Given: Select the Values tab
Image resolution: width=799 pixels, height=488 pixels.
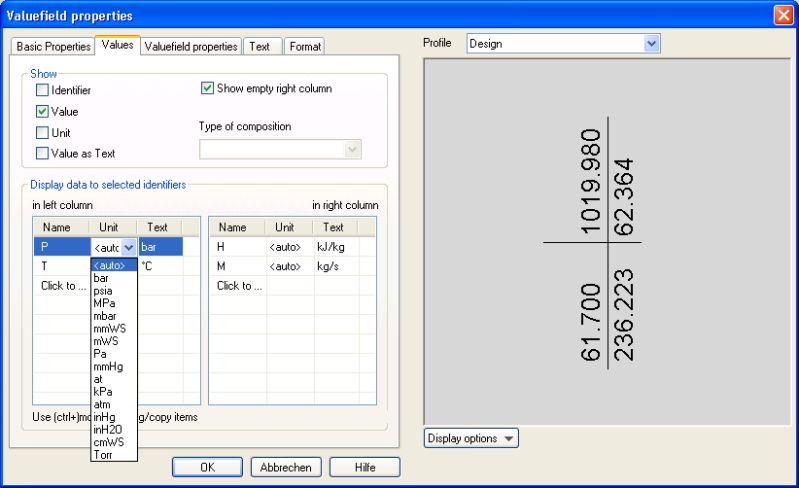Looking at the screenshot, I should click(117, 45).
